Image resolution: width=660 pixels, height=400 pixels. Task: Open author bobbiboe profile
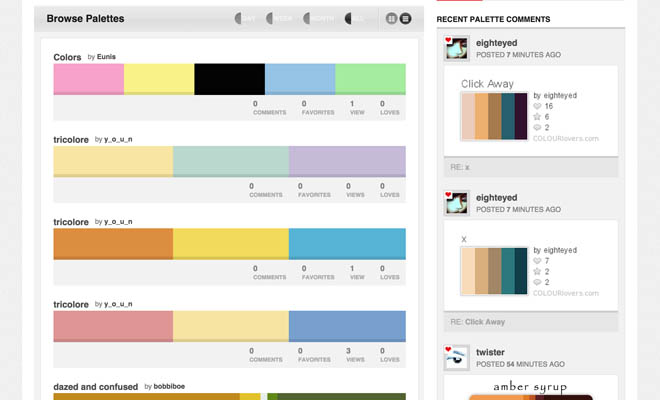point(169,387)
